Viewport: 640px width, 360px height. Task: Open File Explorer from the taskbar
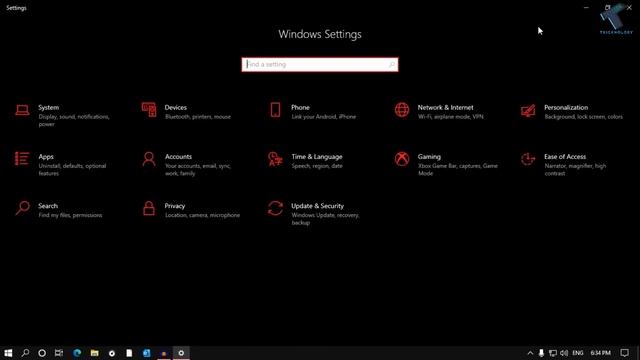coord(94,353)
